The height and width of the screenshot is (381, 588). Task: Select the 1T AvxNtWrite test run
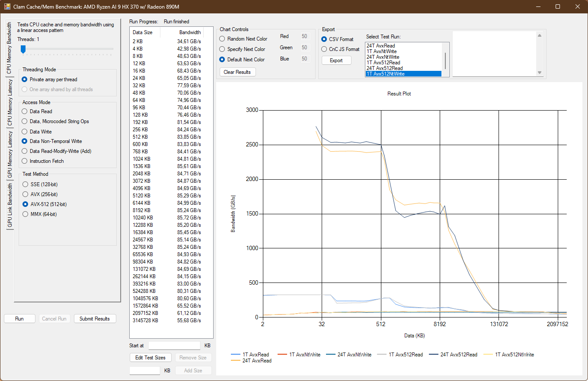click(381, 51)
